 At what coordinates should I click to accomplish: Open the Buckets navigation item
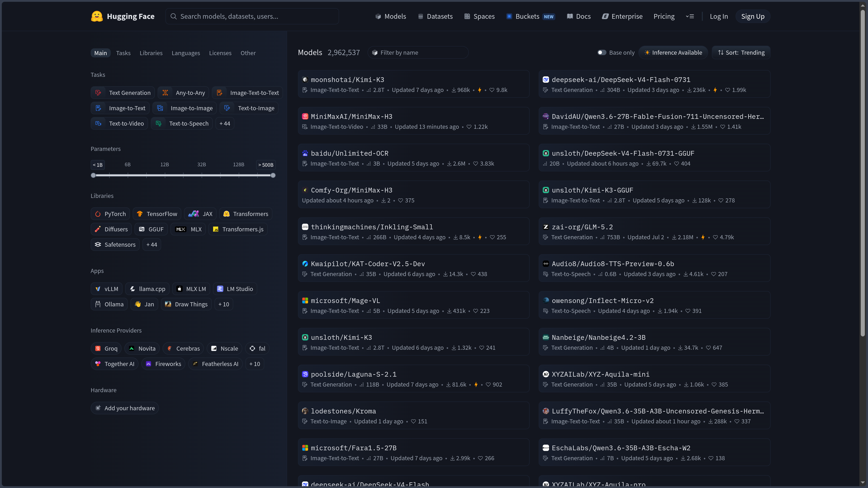(530, 16)
